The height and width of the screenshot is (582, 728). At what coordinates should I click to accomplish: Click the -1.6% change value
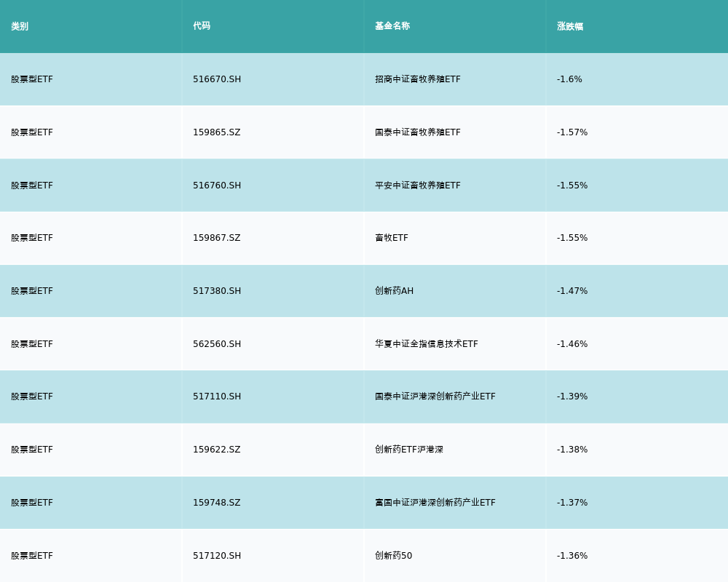click(x=569, y=79)
